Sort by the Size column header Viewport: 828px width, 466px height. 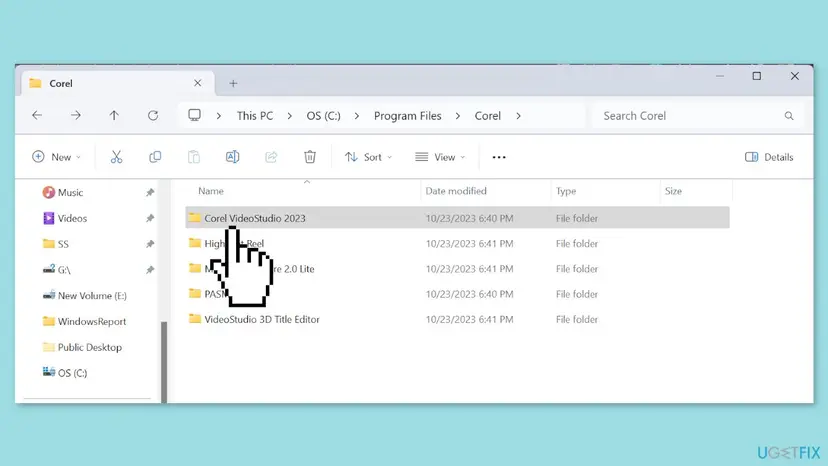673,191
